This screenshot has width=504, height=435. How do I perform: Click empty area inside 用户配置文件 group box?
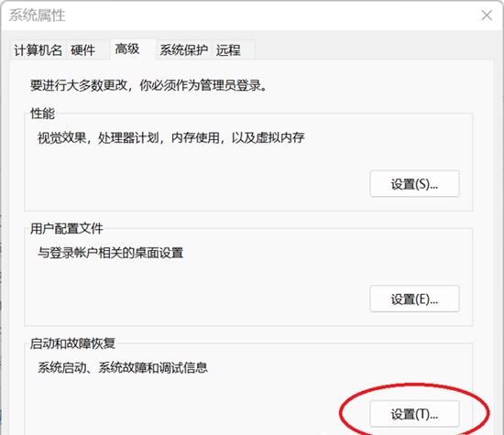tap(192, 296)
